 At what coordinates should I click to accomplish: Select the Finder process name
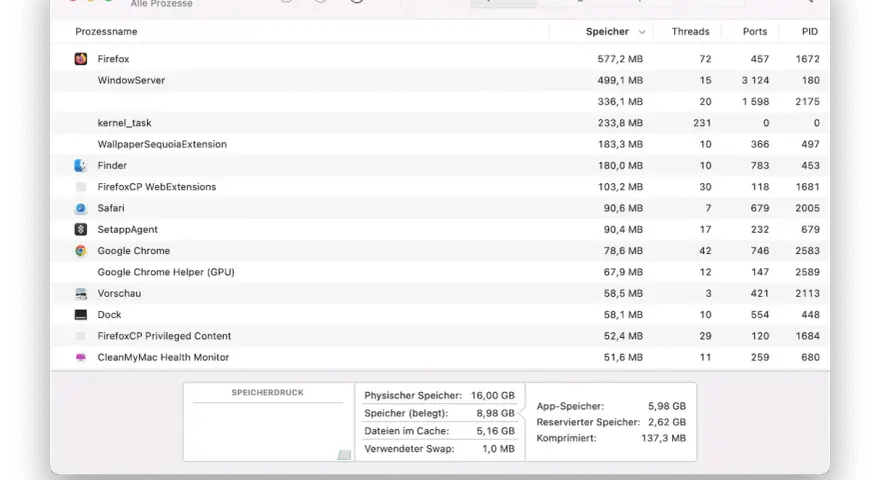[x=112, y=166]
